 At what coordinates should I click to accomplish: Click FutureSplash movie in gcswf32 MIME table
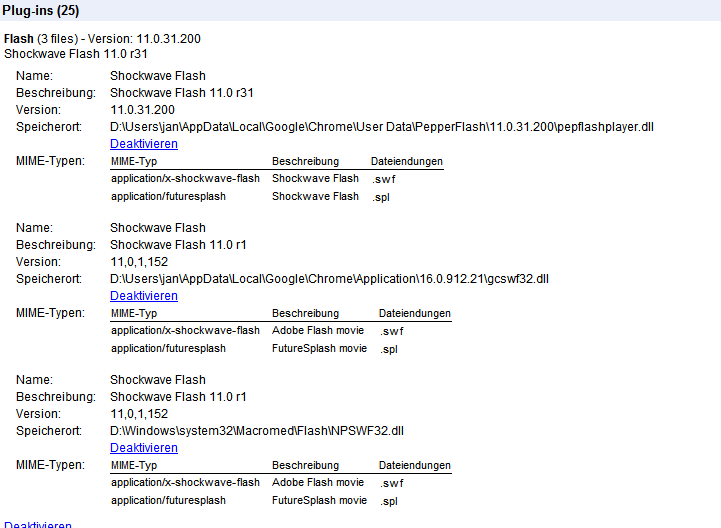(319, 348)
